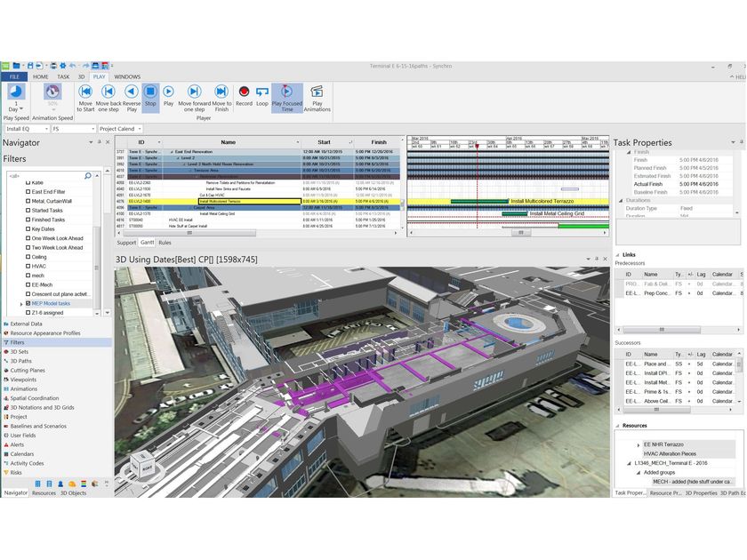747x560 pixels.
Task: Toggle the East End Filter checkbox
Action: [28, 191]
